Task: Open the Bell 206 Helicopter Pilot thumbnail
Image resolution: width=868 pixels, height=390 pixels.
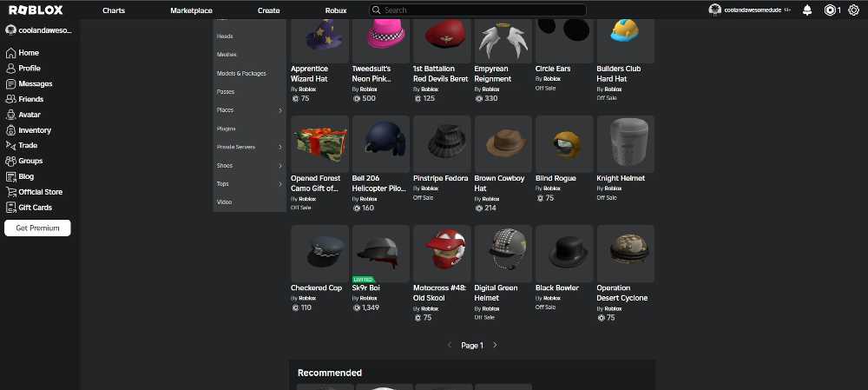Action: click(381, 144)
